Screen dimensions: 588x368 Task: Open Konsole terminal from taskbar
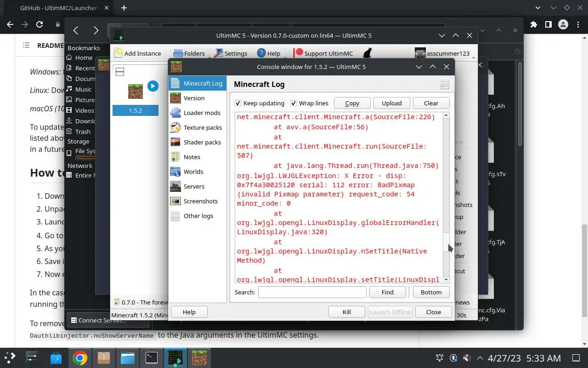pyautogui.click(x=152, y=357)
